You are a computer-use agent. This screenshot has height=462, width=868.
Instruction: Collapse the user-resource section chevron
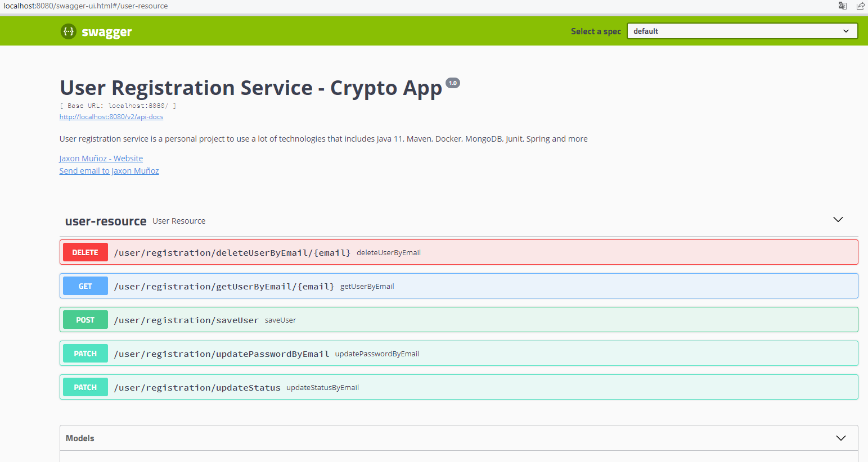coord(838,220)
